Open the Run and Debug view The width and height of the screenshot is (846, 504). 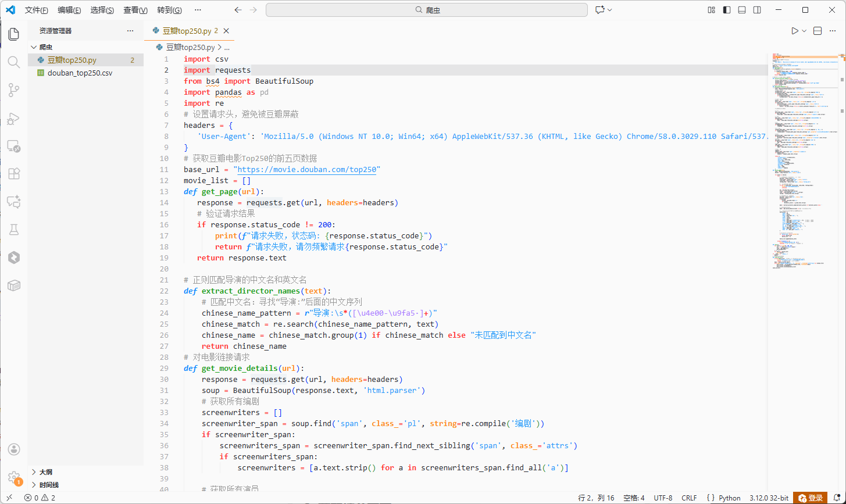(13, 119)
